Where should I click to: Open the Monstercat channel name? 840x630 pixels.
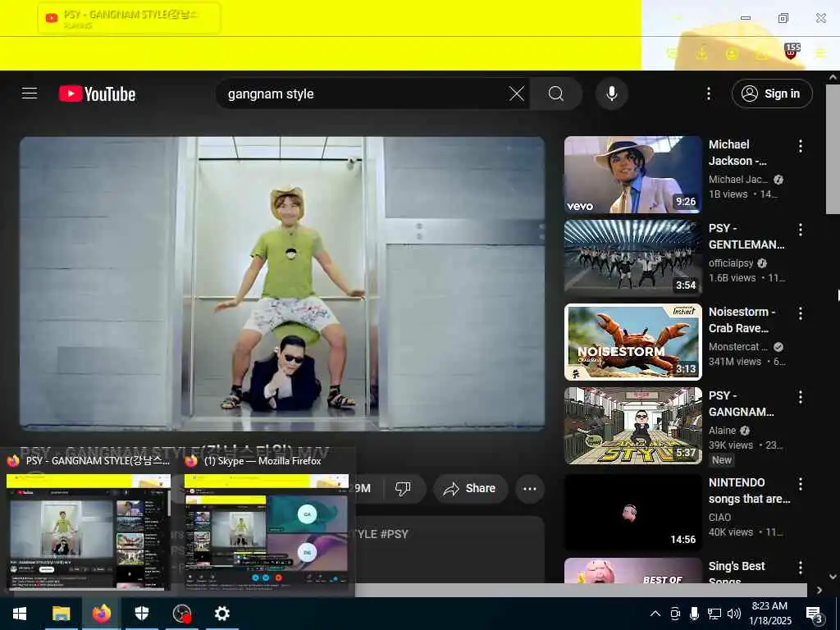click(737, 347)
